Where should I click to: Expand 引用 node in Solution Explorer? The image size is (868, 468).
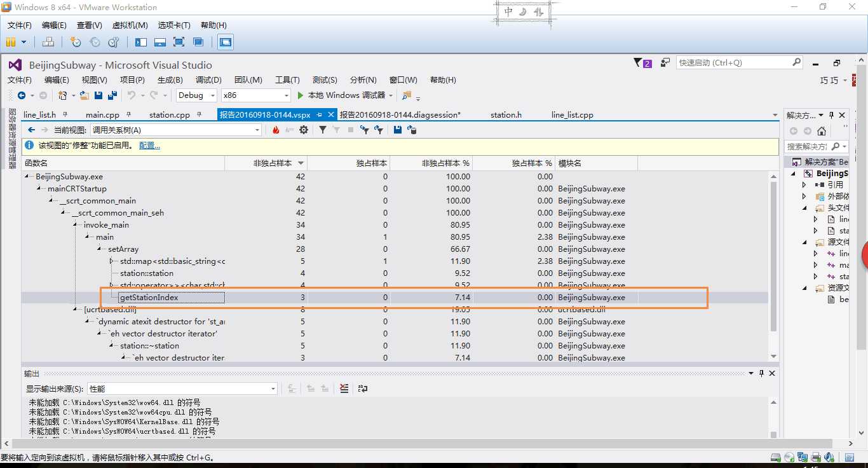(x=804, y=185)
